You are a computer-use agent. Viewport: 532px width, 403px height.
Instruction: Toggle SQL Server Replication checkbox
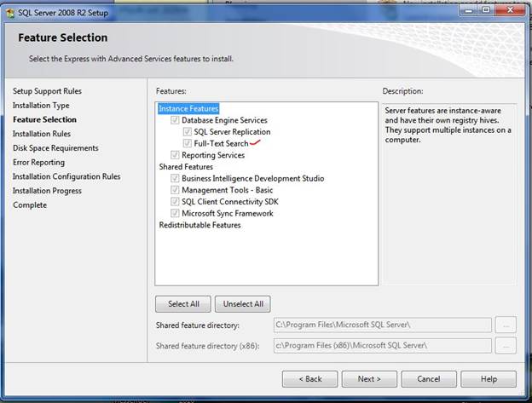[x=187, y=131]
